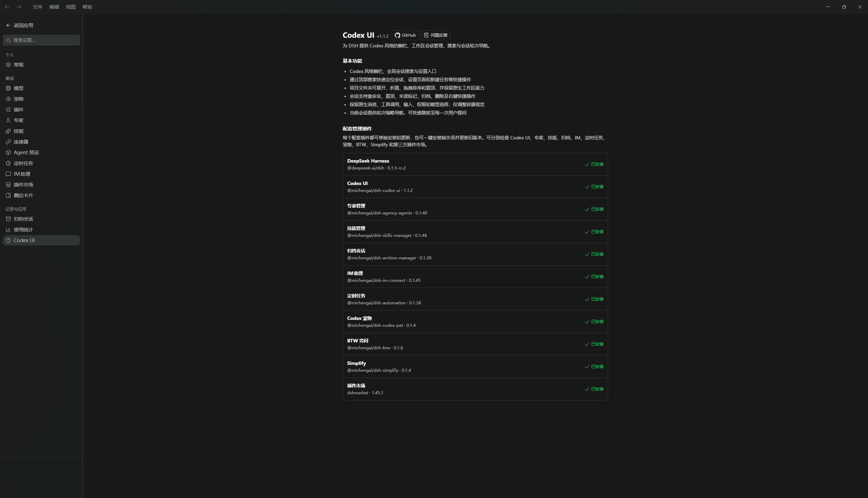Viewport: 868px width, 498px height.
Task: Select 插件 in the sidebar
Action: tap(41, 110)
